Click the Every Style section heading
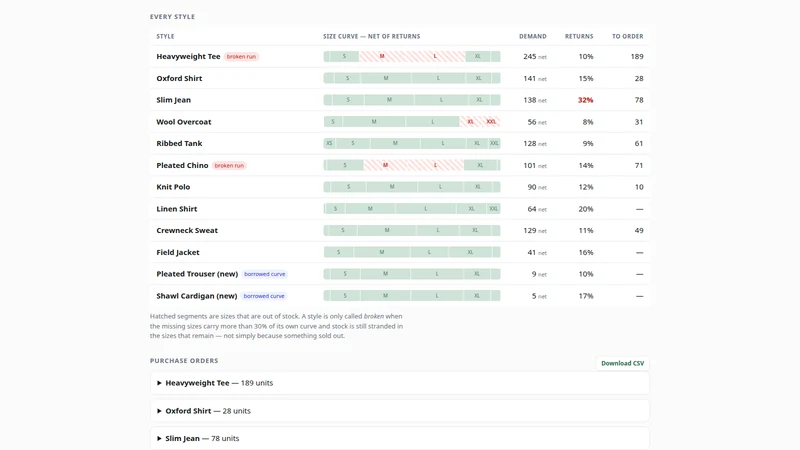 coord(172,17)
